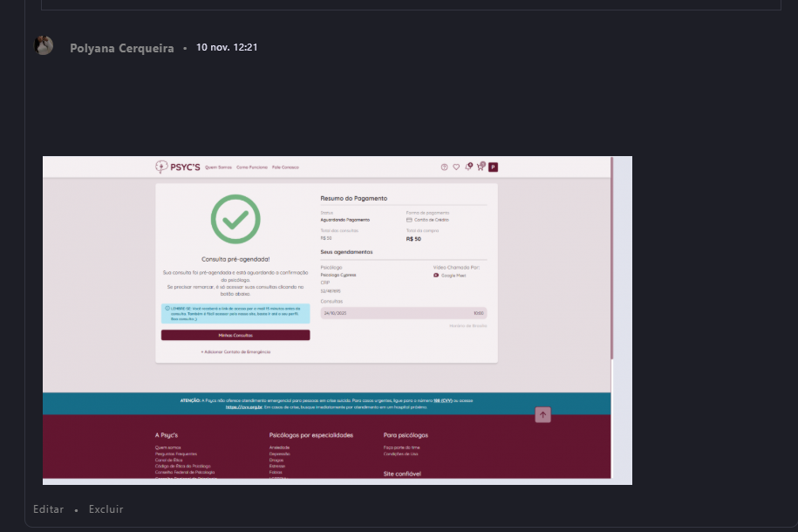
Task: Select the Como Funciona menu item
Action: [x=251, y=167]
